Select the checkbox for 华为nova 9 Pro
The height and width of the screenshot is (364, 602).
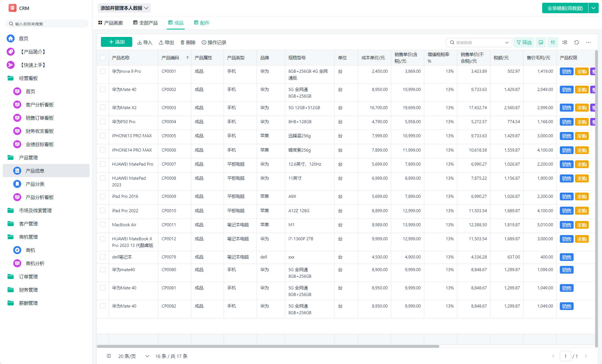pos(103,71)
